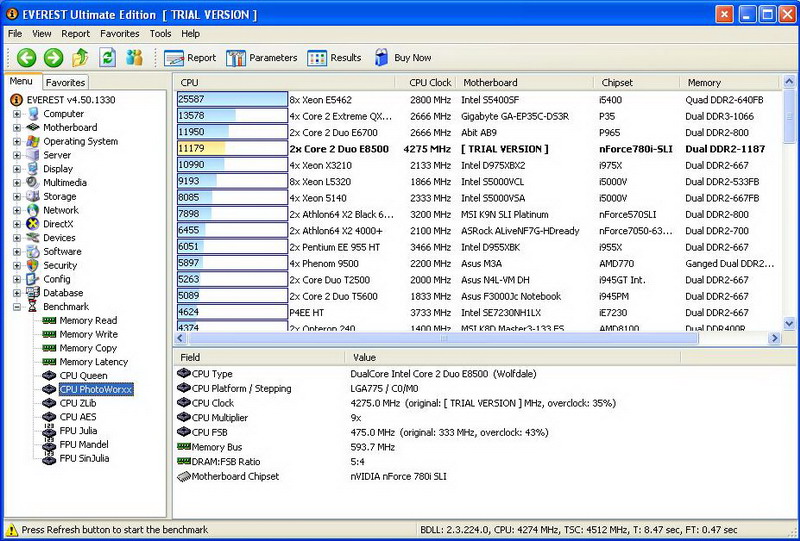Viewport: 800px width, 541px height.
Task: Select Memory Latency benchmark in tree
Action: click(93, 362)
